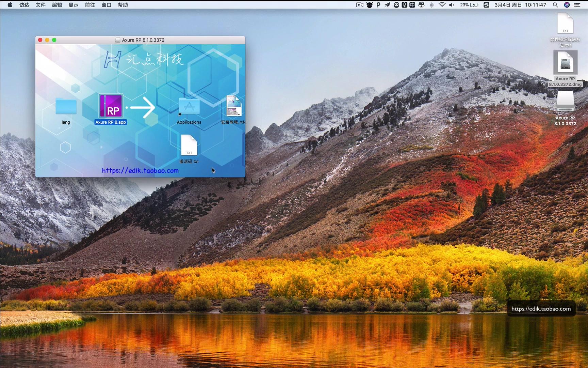The width and height of the screenshot is (588, 368).
Task: Open the Wi-Fi status menu
Action: (442, 5)
